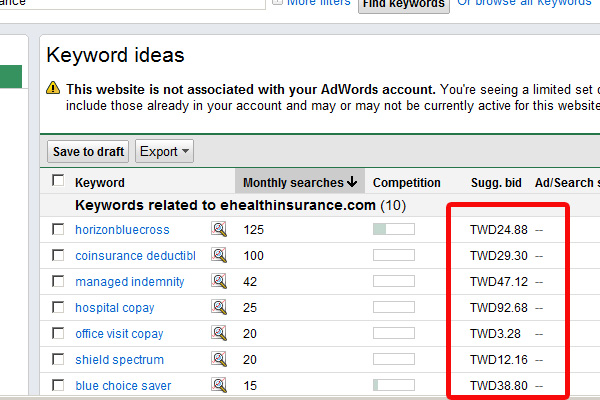600x400 pixels.
Task: Open magnifier icon for horizonbluecross keyword
Action: (219, 229)
